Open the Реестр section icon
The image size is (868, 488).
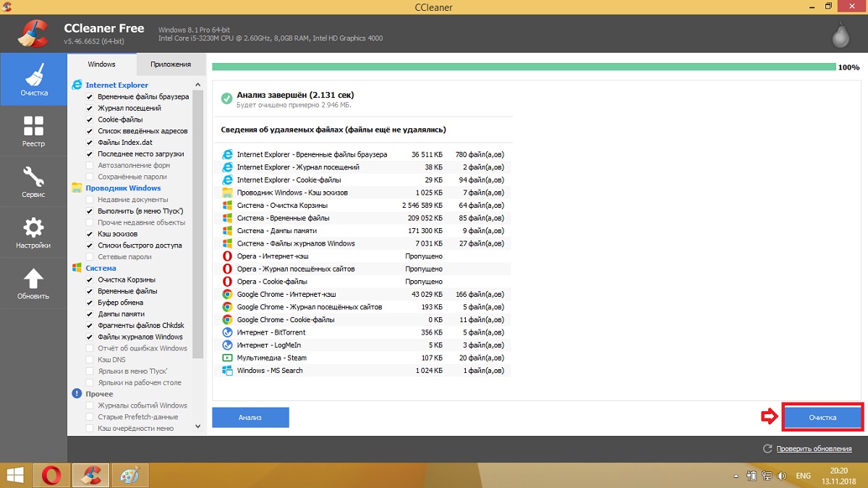33,126
